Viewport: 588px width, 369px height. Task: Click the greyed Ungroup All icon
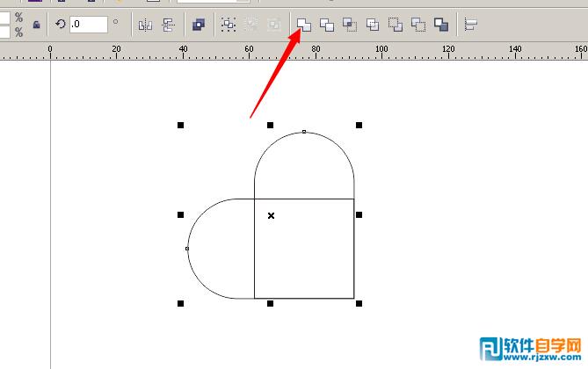coord(273,25)
